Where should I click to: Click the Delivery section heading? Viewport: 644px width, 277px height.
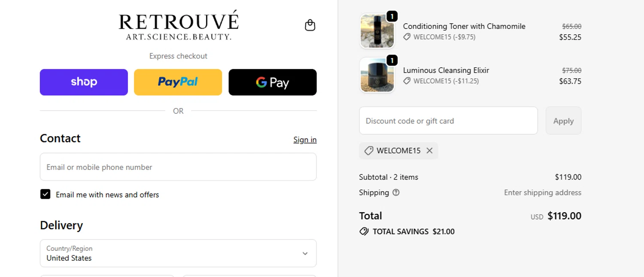coord(61,225)
